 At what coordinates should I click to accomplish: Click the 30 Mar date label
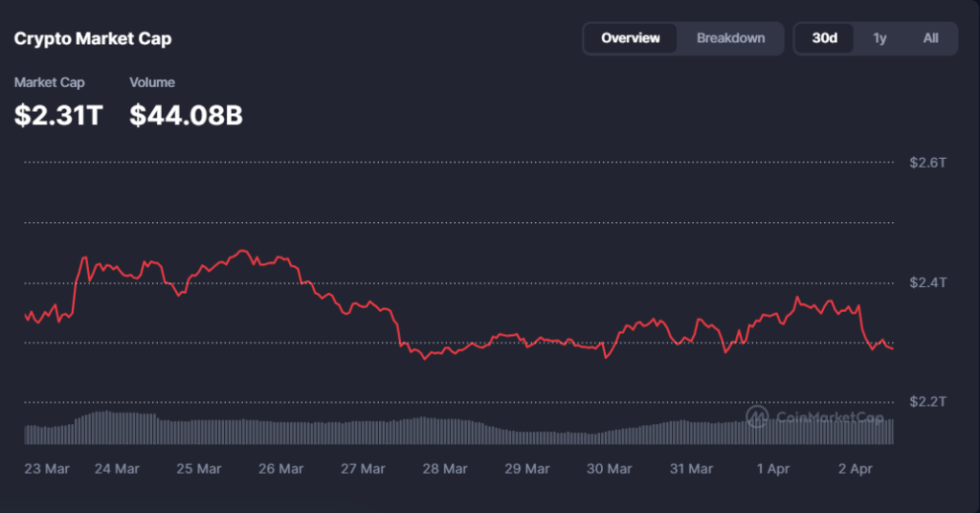[x=609, y=469]
